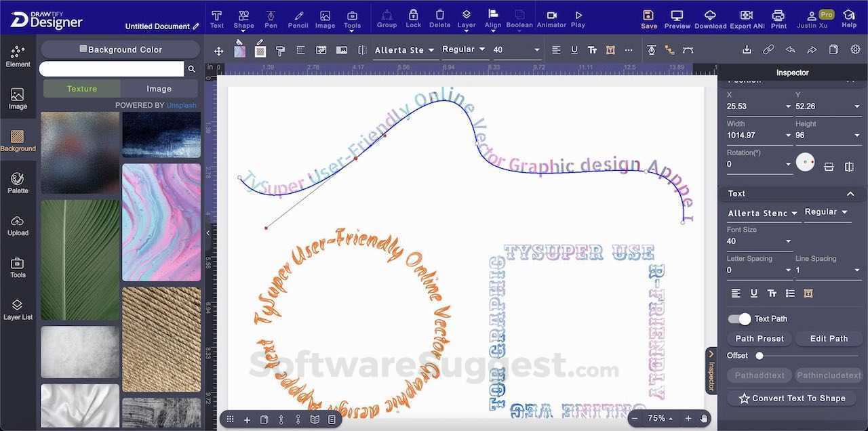Click the Boolean operations icon
Screen dimensions: 868x431
[519, 17]
